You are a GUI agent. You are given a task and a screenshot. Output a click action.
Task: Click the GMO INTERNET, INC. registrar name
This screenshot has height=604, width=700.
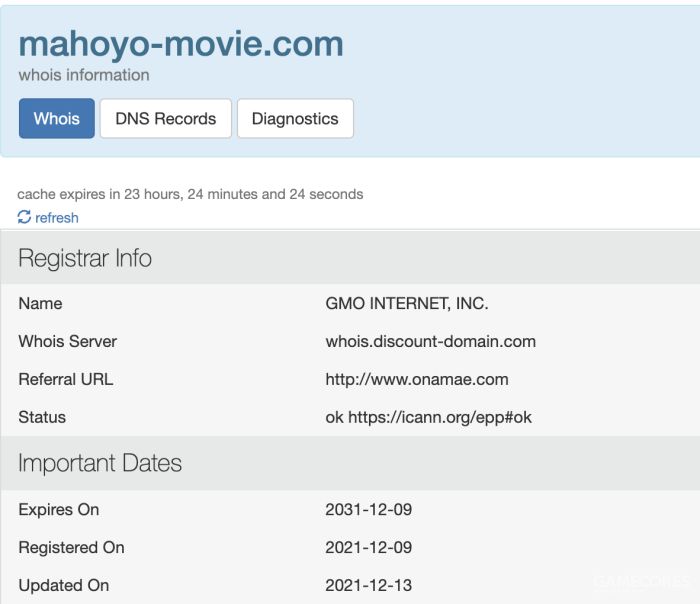(407, 304)
